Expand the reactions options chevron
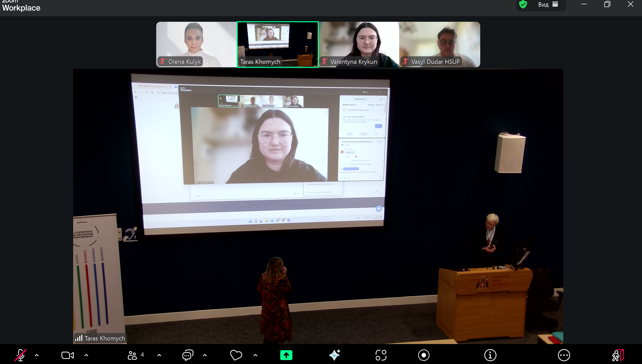This screenshot has height=364, width=642. coord(255,355)
